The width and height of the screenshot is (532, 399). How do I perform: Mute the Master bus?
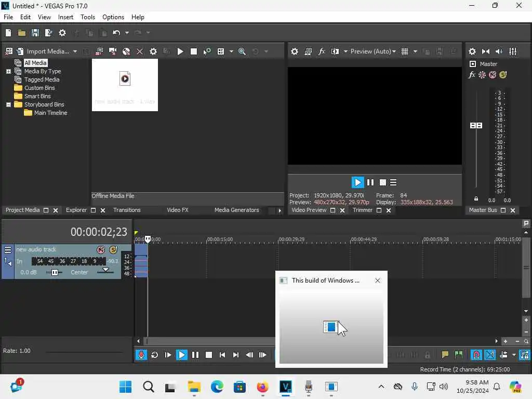493,75
